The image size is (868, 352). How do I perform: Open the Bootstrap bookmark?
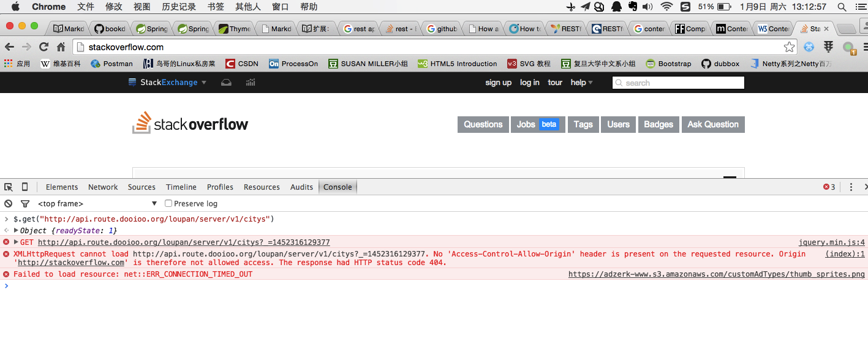point(668,63)
